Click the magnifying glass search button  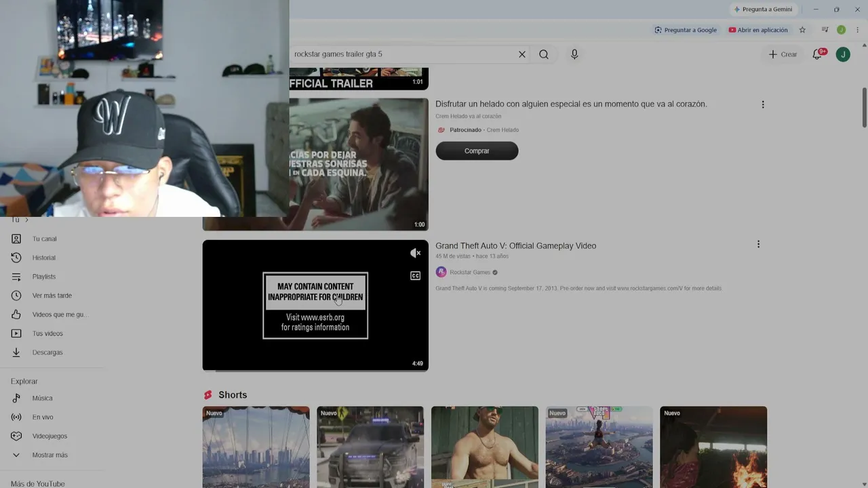click(x=544, y=54)
